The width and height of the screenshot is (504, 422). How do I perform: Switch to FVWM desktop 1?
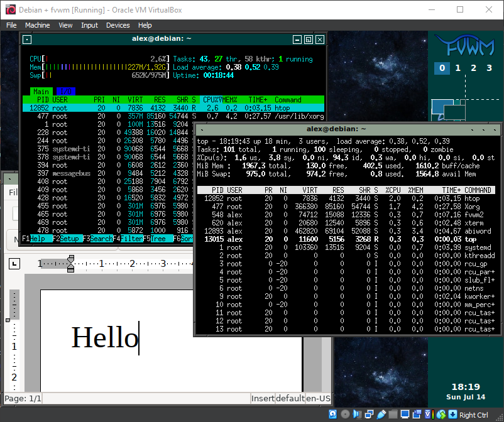pyautogui.click(x=458, y=68)
